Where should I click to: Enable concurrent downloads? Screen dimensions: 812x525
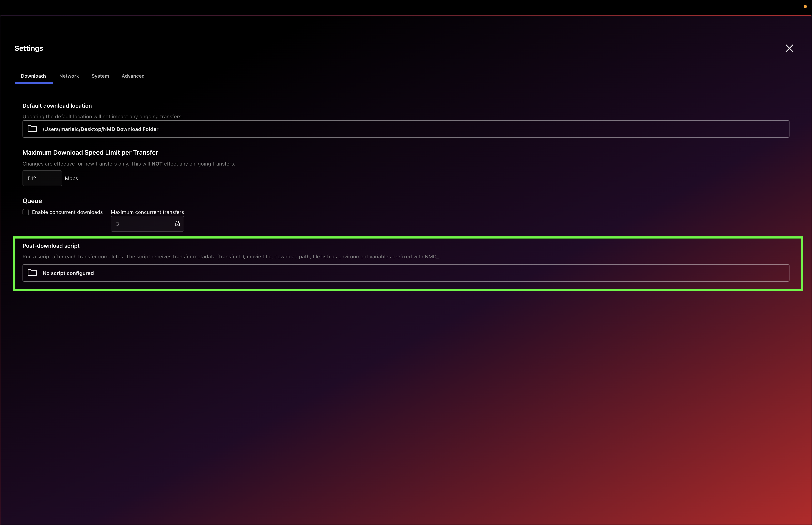[25, 212]
